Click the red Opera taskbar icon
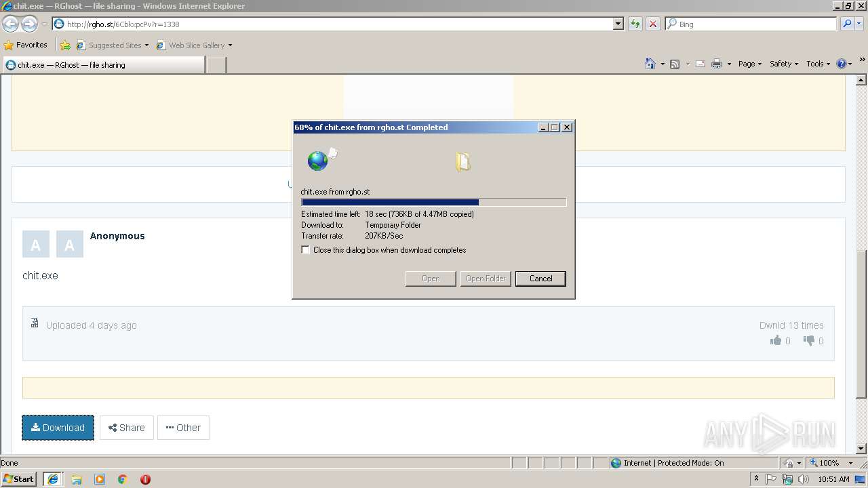868x488 pixels. pos(145,479)
